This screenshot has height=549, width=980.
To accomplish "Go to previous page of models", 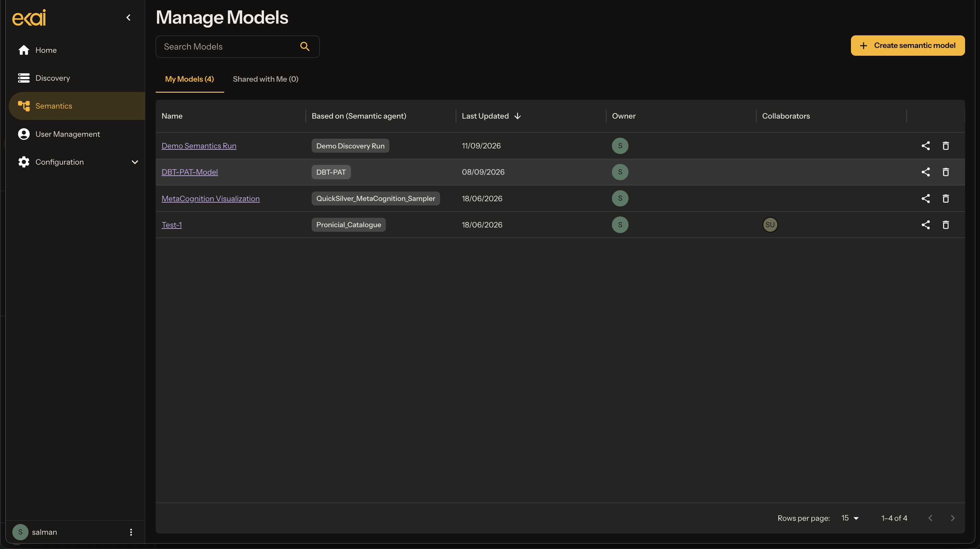I will (930, 518).
